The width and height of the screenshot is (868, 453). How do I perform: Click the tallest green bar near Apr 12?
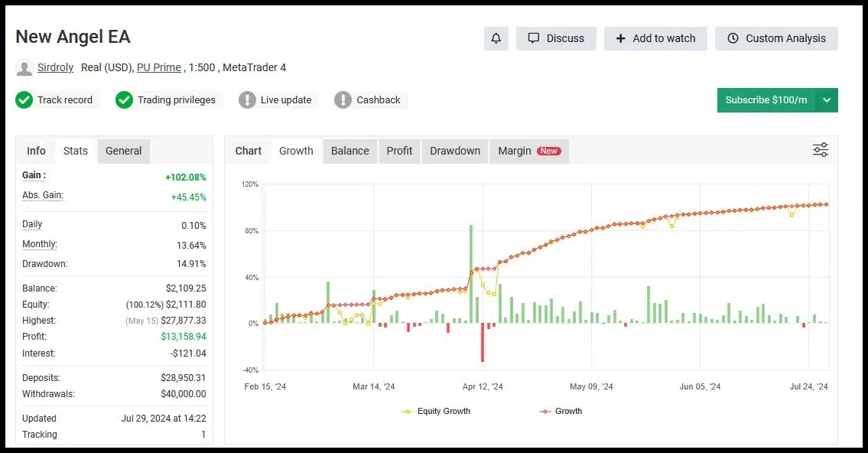[471, 273]
